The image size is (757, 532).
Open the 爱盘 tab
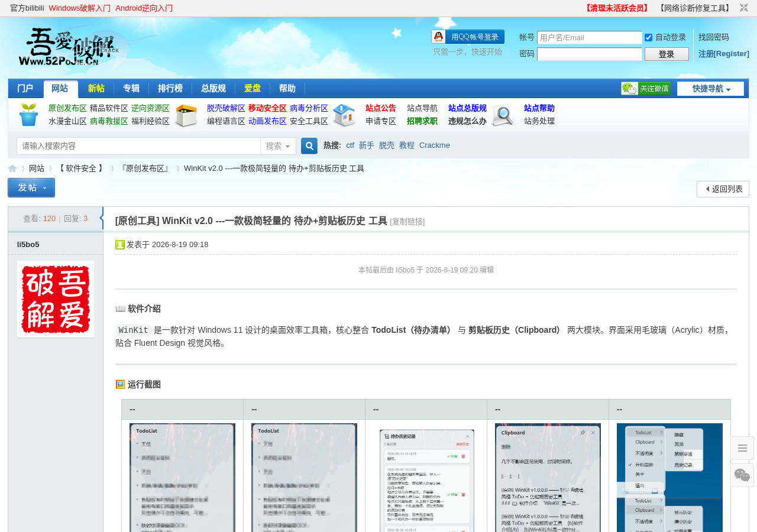pyautogui.click(x=253, y=89)
